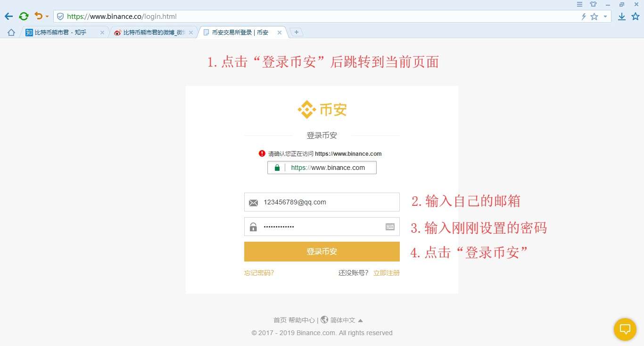Click the 还没账号? text
The image size is (644, 346).
(354, 273)
